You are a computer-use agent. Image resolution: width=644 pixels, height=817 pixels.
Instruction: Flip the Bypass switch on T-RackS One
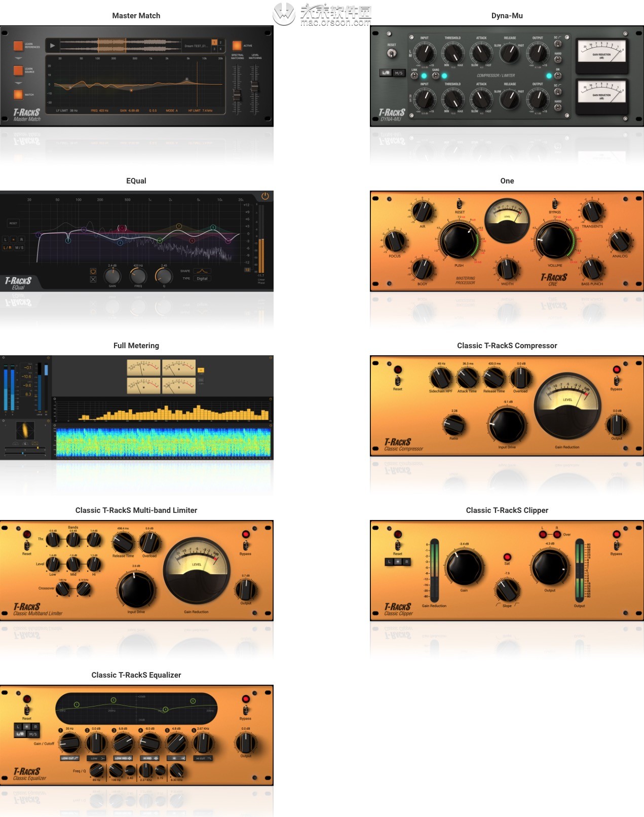[x=555, y=204]
